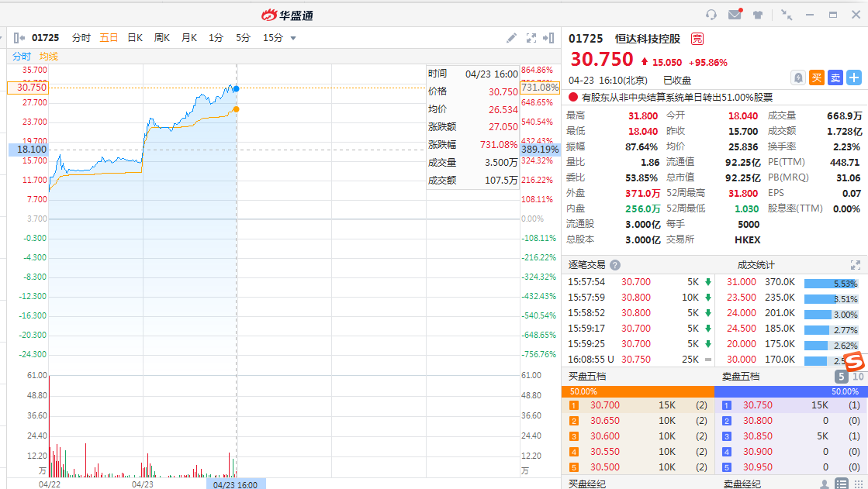Click the orange 买 buy button

(x=817, y=78)
